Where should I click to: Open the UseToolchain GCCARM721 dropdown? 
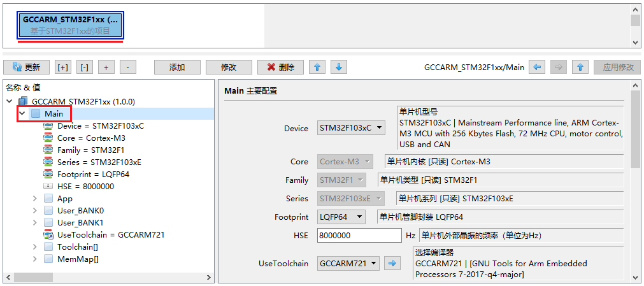point(349,263)
